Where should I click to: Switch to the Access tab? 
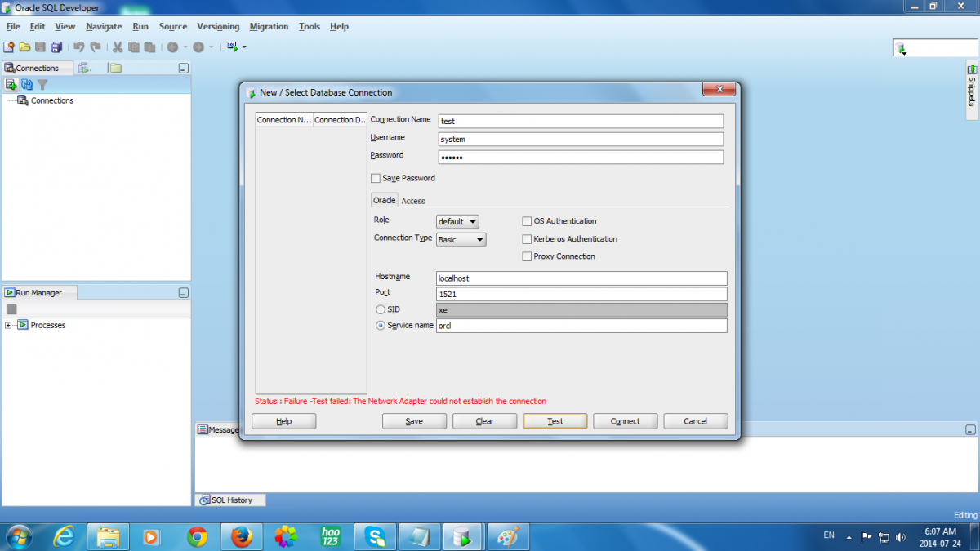[413, 201]
